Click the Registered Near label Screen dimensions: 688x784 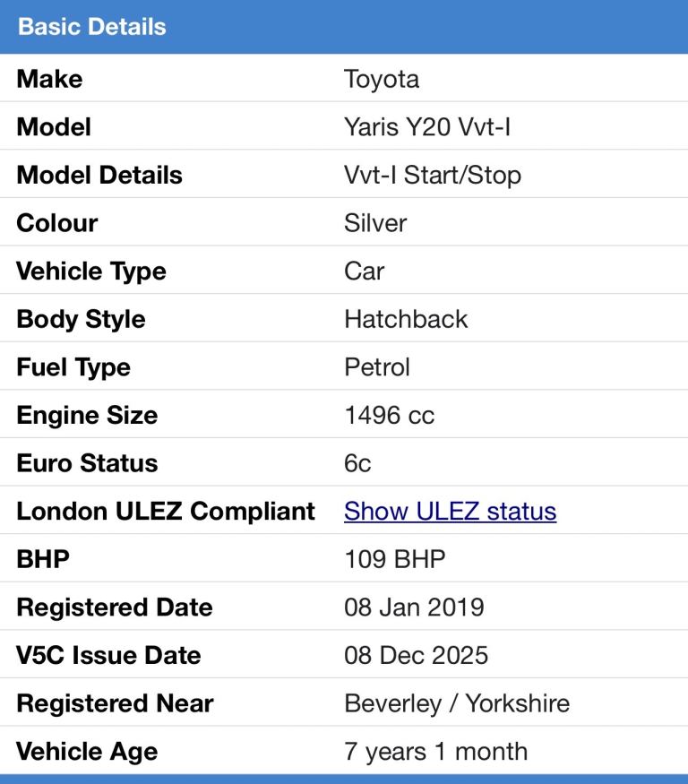(x=115, y=703)
